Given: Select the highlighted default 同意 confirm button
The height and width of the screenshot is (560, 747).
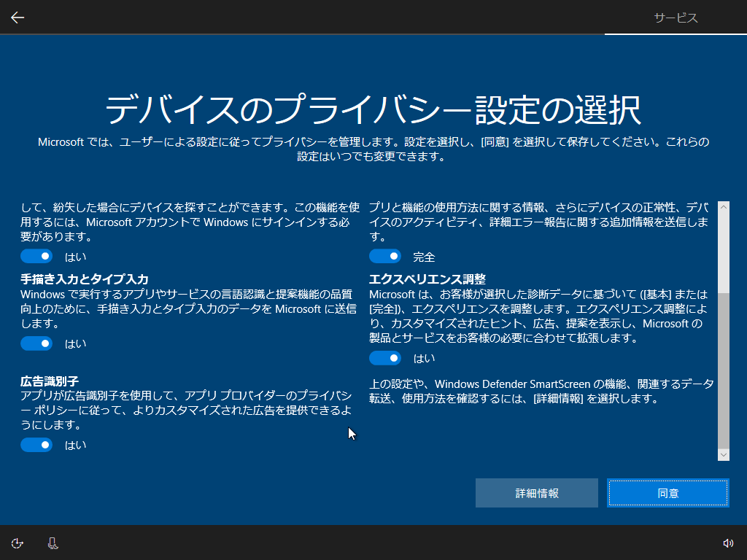Looking at the screenshot, I should point(667,493).
